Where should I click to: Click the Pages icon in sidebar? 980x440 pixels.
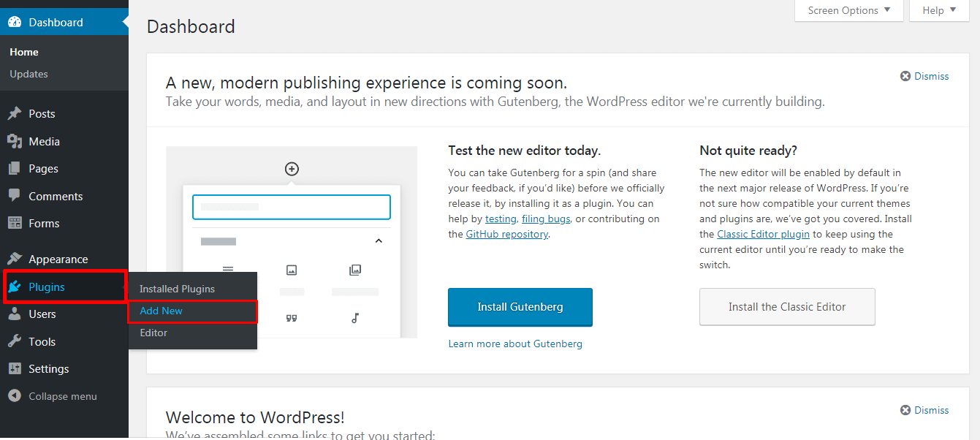15,169
